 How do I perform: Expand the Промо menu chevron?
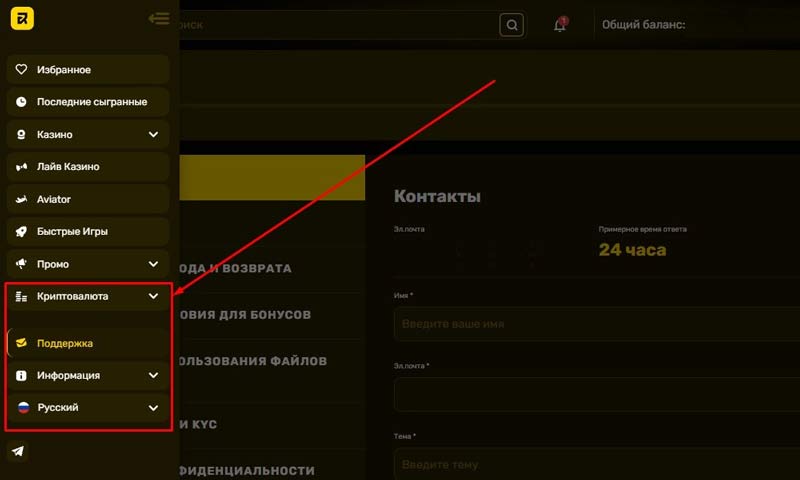point(153,264)
